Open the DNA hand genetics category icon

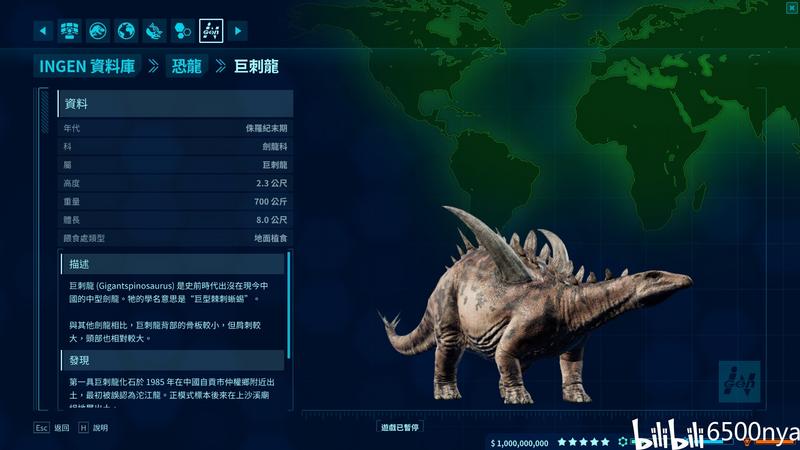pos(154,31)
